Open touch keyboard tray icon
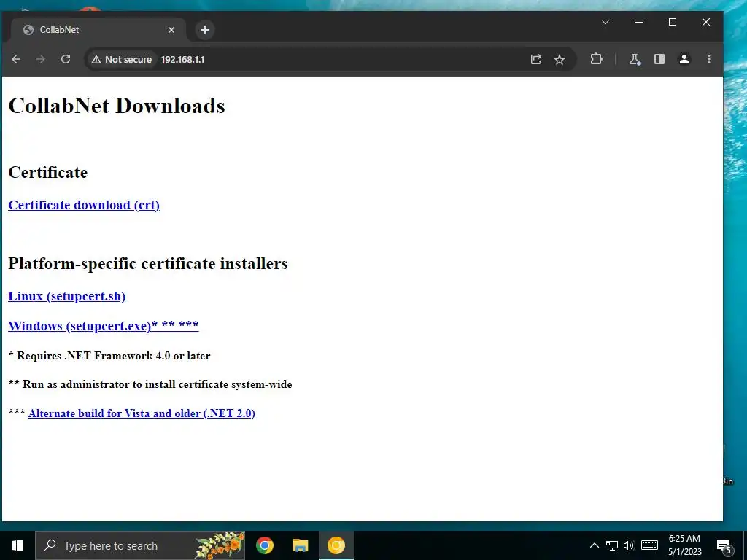Screen dimensions: 747x560 point(649,545)
